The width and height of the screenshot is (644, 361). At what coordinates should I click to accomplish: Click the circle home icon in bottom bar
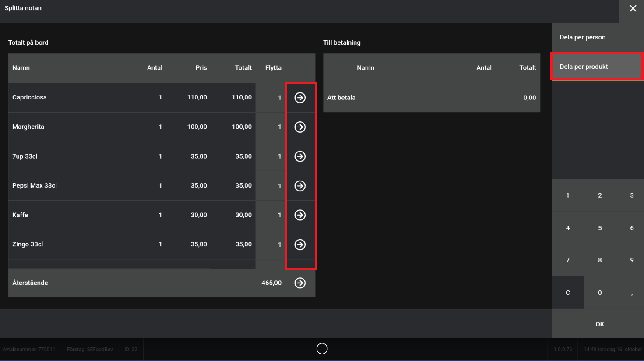(322, 349)
